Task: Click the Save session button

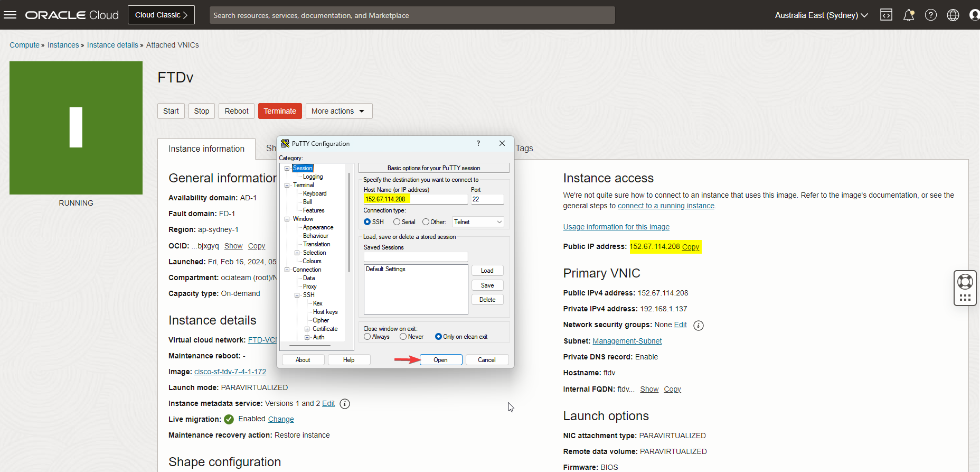Action: point(487,285)
